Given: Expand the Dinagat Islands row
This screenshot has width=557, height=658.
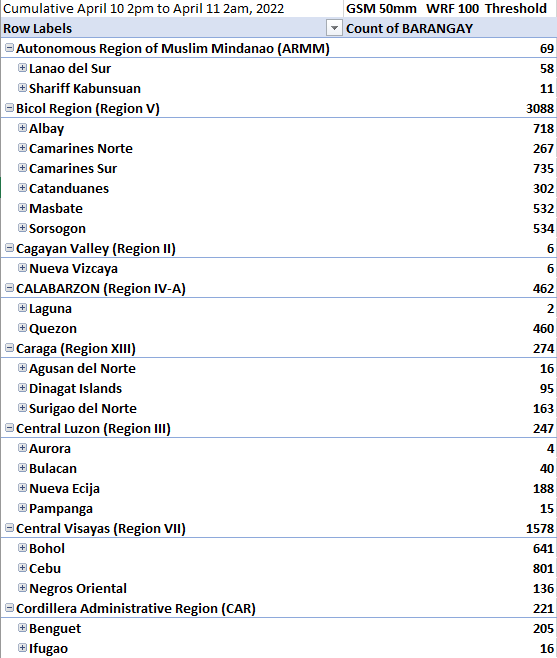Looking at the screenshot, I should 22,388.
